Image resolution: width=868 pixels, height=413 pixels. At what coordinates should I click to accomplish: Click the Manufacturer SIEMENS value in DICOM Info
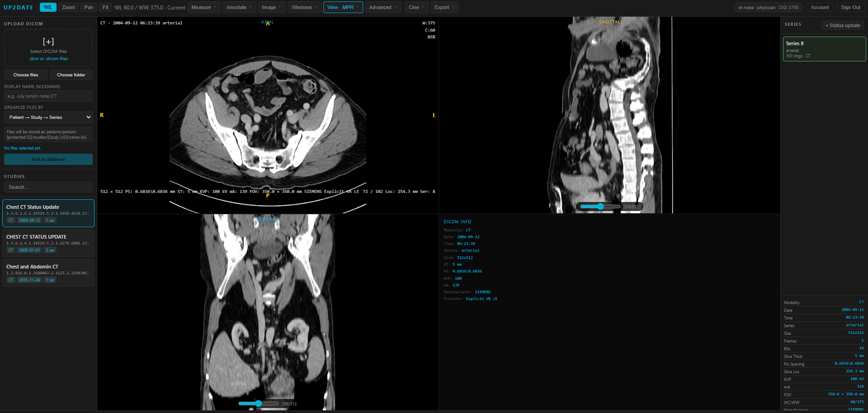point(483,292)
